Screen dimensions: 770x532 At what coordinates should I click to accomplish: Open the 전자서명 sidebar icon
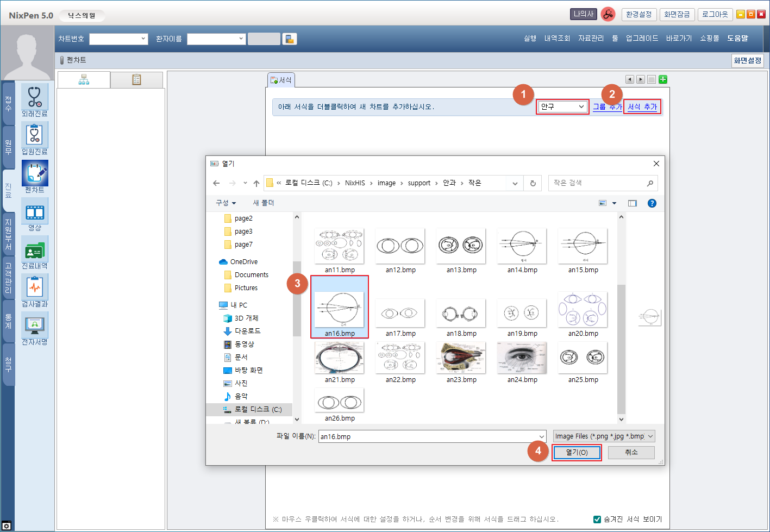pyautogui.click(x=34, y=326)
